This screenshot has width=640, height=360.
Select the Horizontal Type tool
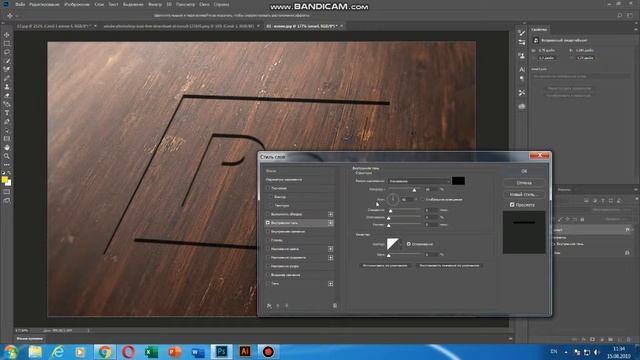7,113
